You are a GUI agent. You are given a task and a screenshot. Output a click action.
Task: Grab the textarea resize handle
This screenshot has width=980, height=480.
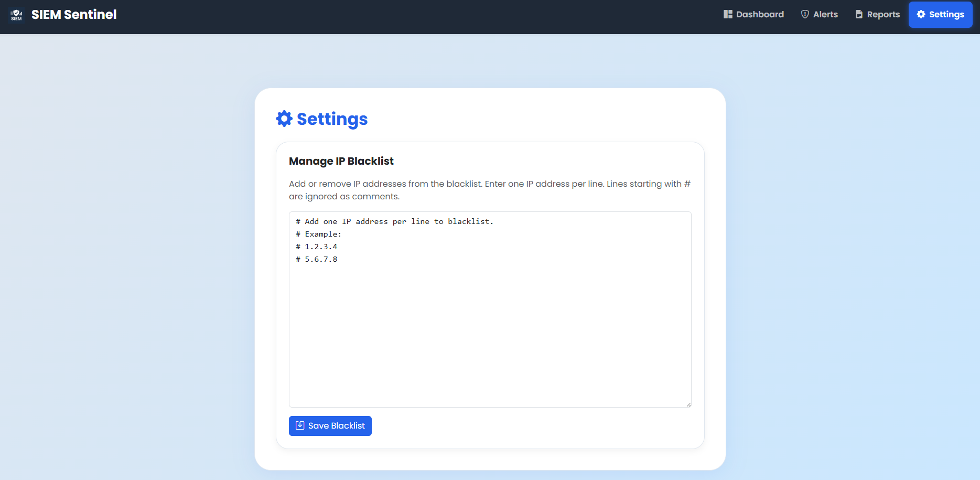coord(688,404)
